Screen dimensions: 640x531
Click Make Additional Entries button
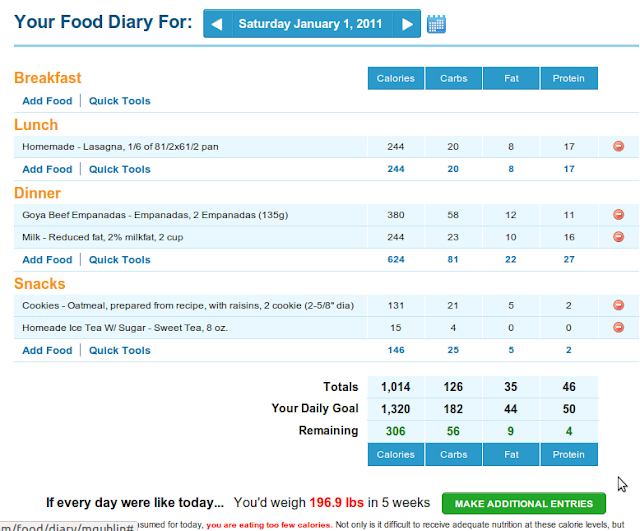[524, 504]
